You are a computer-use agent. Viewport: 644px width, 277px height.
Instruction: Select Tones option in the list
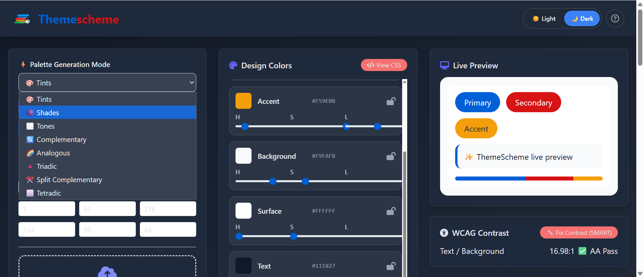click(x=107, y=126)
